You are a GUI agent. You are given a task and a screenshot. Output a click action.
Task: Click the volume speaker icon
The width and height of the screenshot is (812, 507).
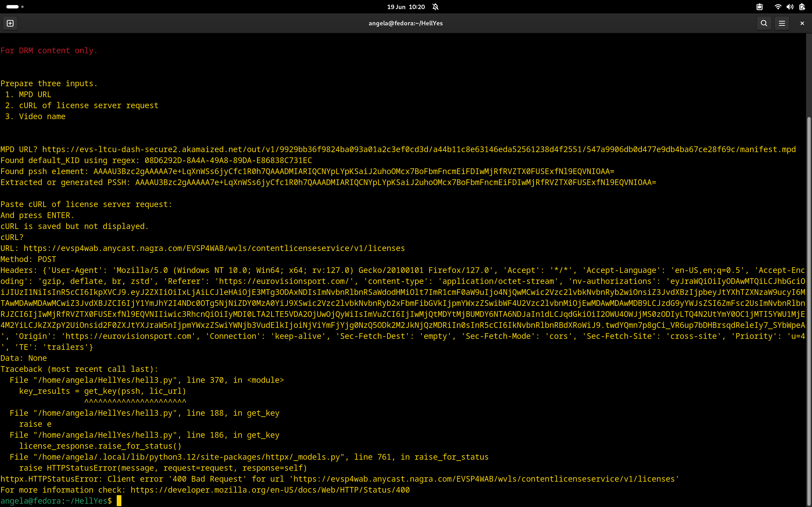pos(790,7)
